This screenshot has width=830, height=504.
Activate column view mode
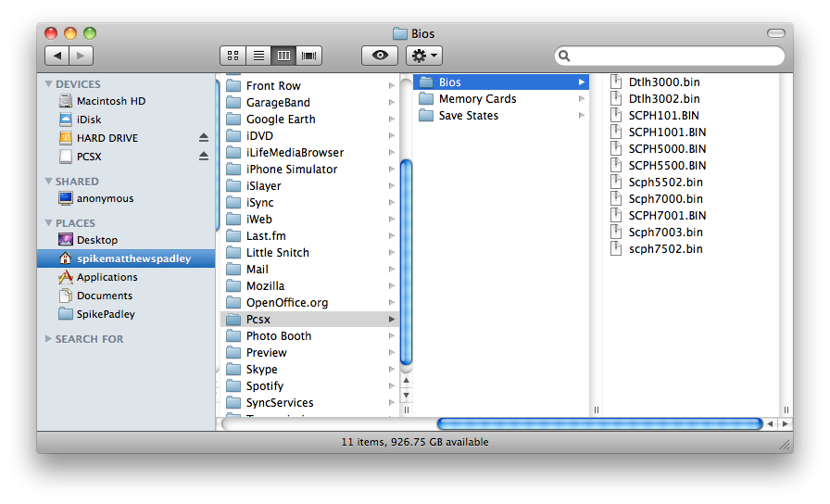pyautogui.click(x=283, y=56)
